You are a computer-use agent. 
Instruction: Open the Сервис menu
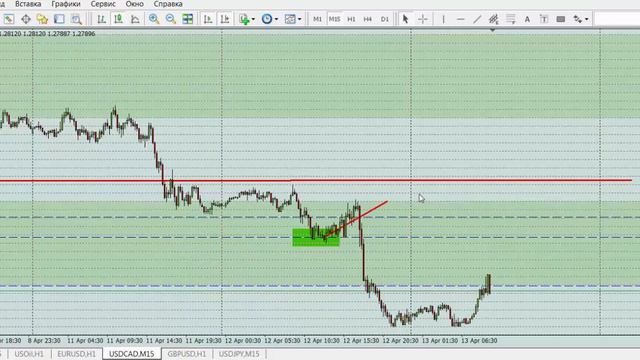coord(103,4)
